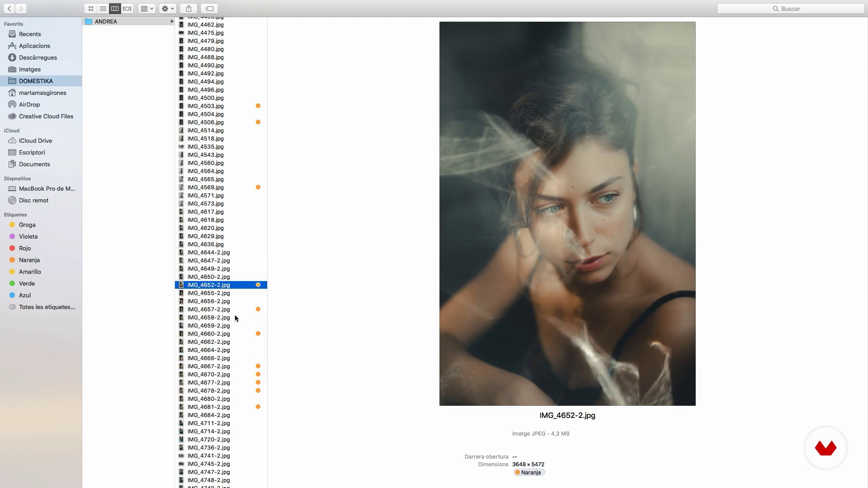Go forward with the right arrow button
Screen dimensions: 868x488
pos(21,9)
